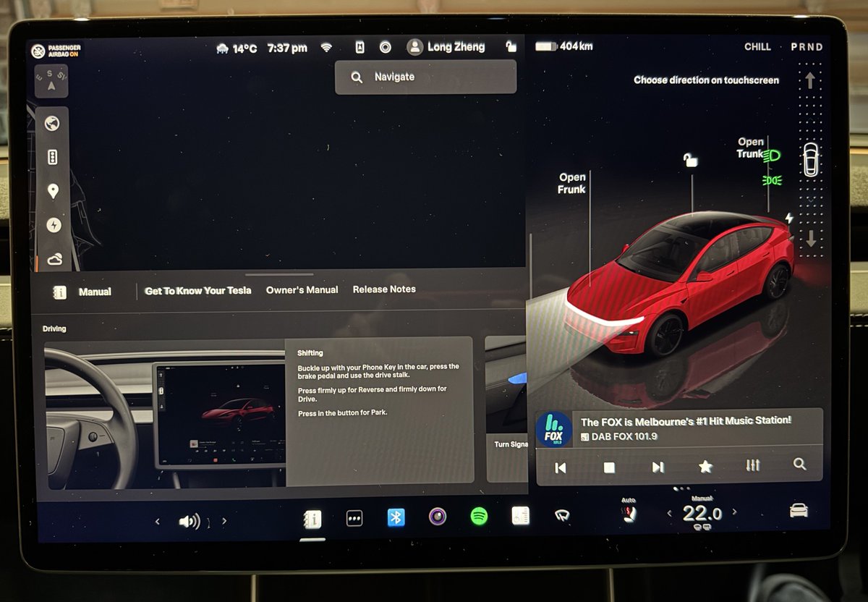
Task: Toggle the traffic light map layer
Action: pyautogui.click(x=52, y=158)
